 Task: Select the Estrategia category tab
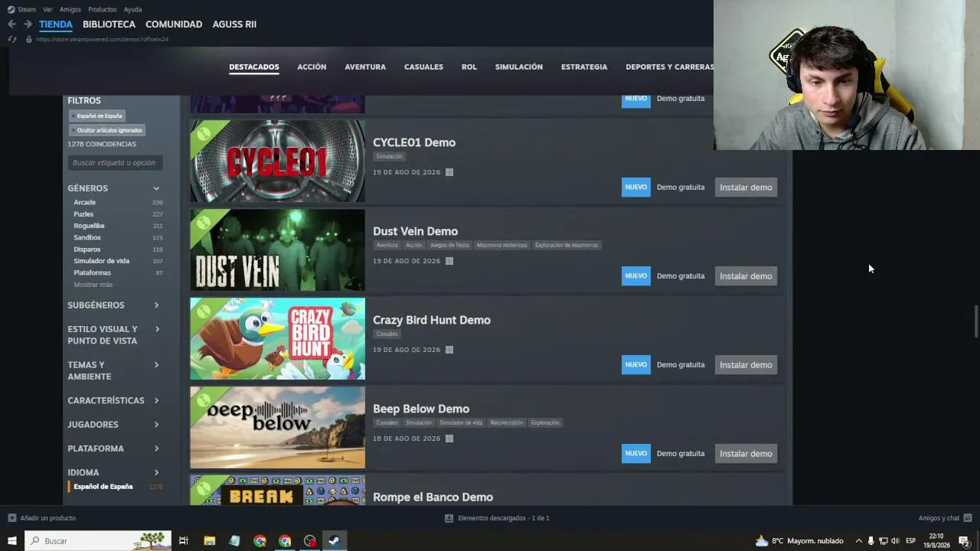pyautogui.click(x=584, y=67)
